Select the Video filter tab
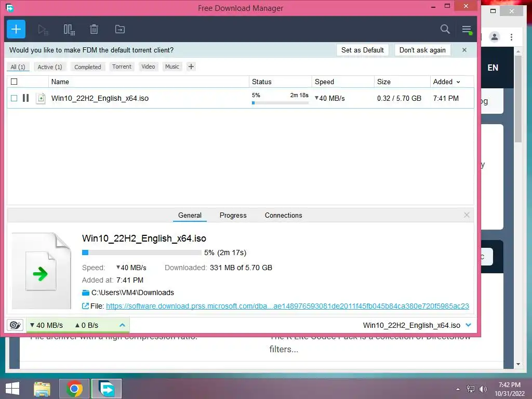The height and width of the screenshot is (399, 532). [x=148, y=66]
